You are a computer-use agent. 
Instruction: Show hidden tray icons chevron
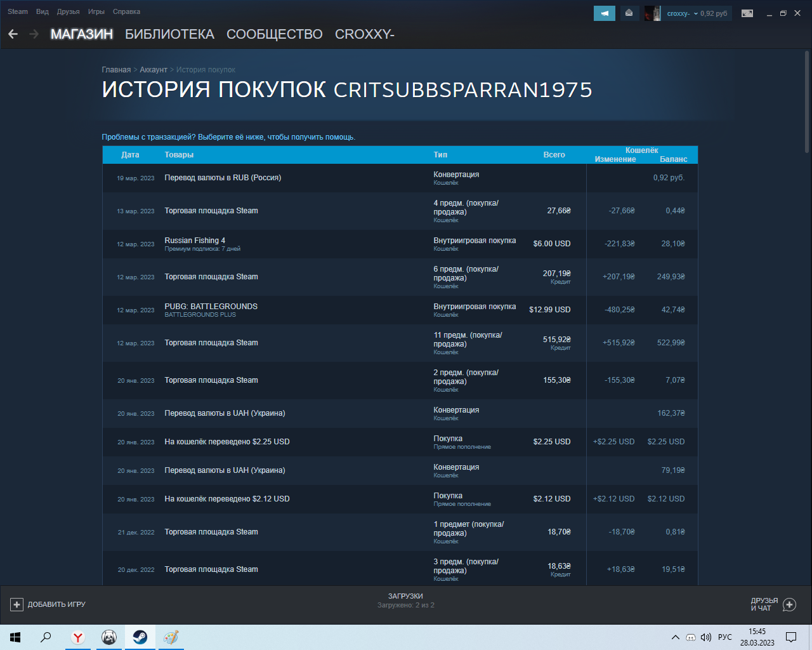click(x=675, y=637)
